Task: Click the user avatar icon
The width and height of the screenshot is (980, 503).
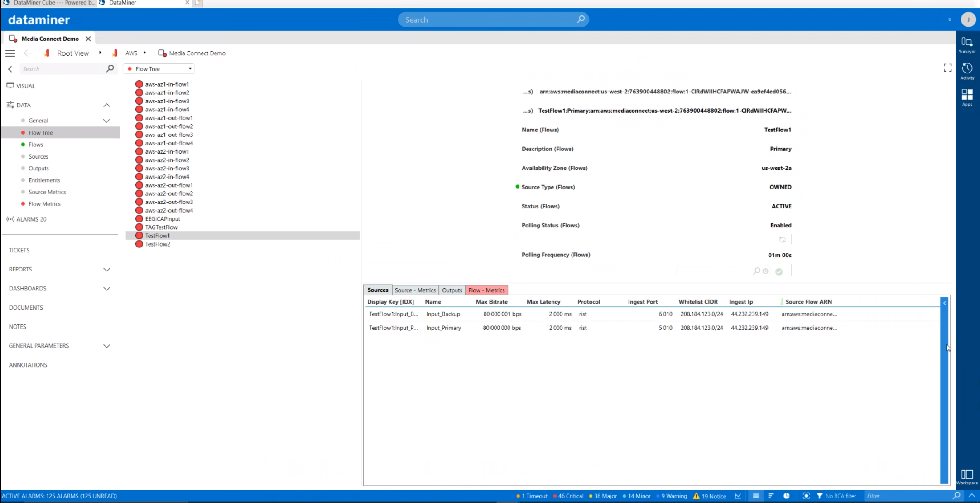Action: point(968,19)
